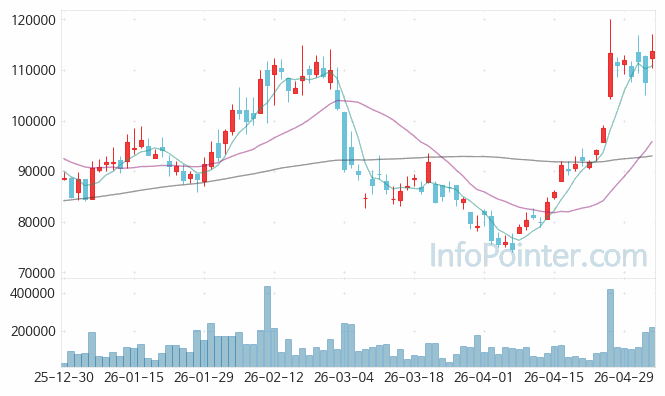This screenshot has height=396, width=665.
Task: Click the 80000 price axis label
Action: click(x=36, y=222)
